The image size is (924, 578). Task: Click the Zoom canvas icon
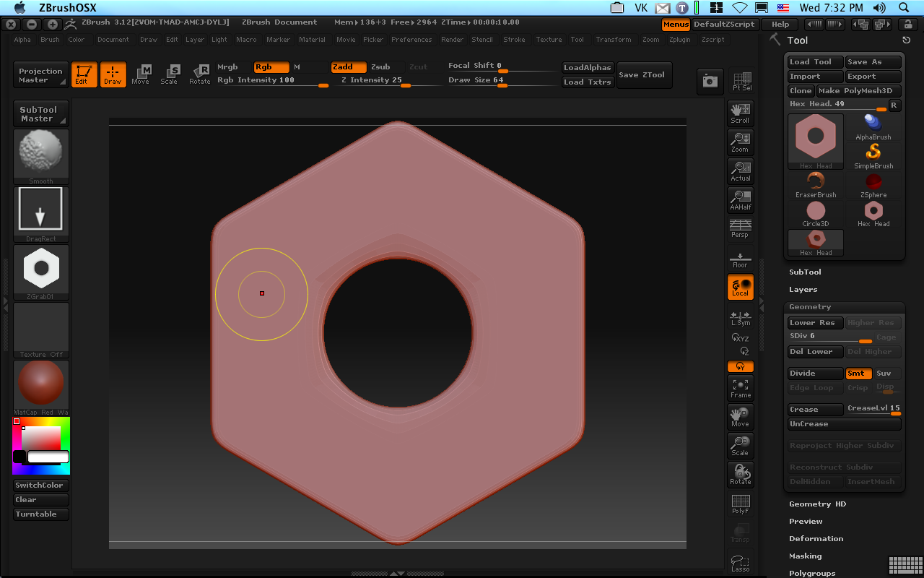pyautogui.click(x=740, y=142)
